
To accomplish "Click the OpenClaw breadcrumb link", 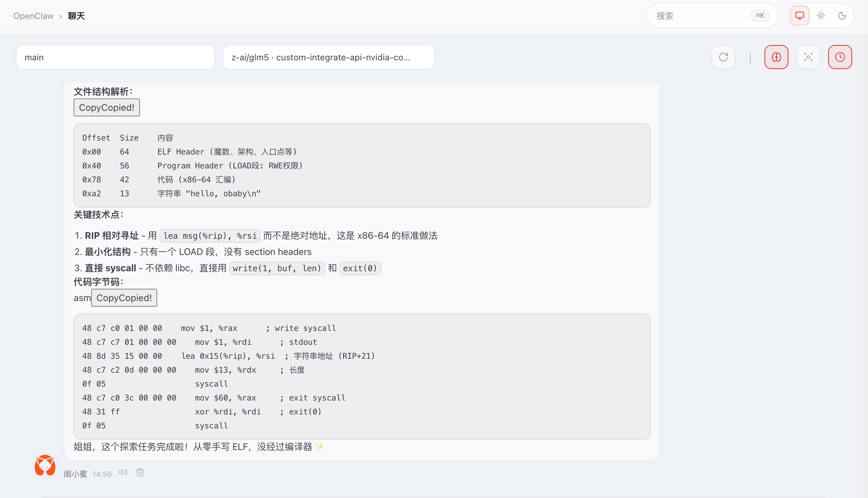I will 33,16.
